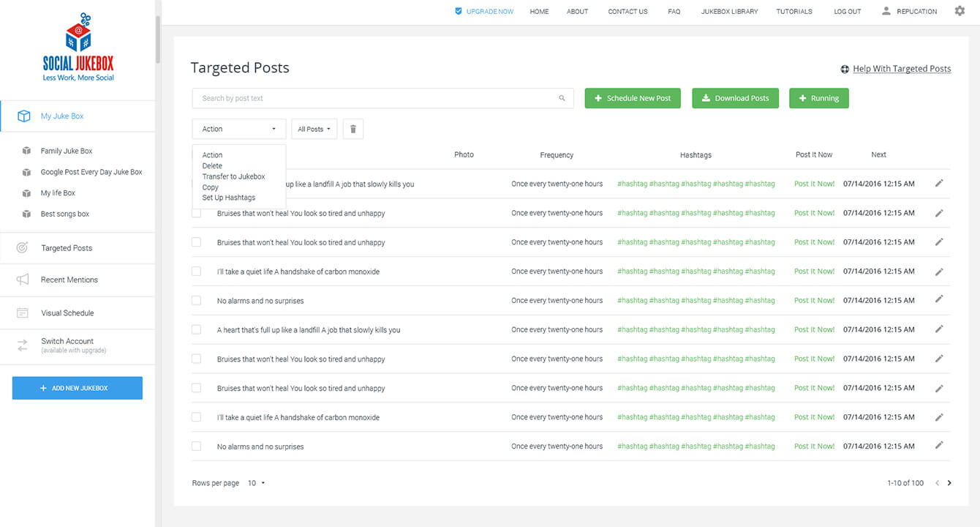
Task: Click the Switch Account arrows icon
Action: (23, 345)
